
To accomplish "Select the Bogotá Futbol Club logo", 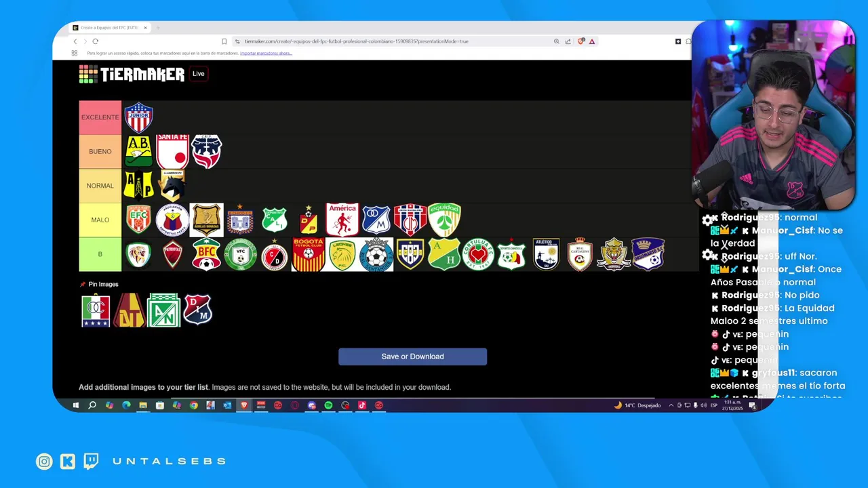I will [309, 254].
